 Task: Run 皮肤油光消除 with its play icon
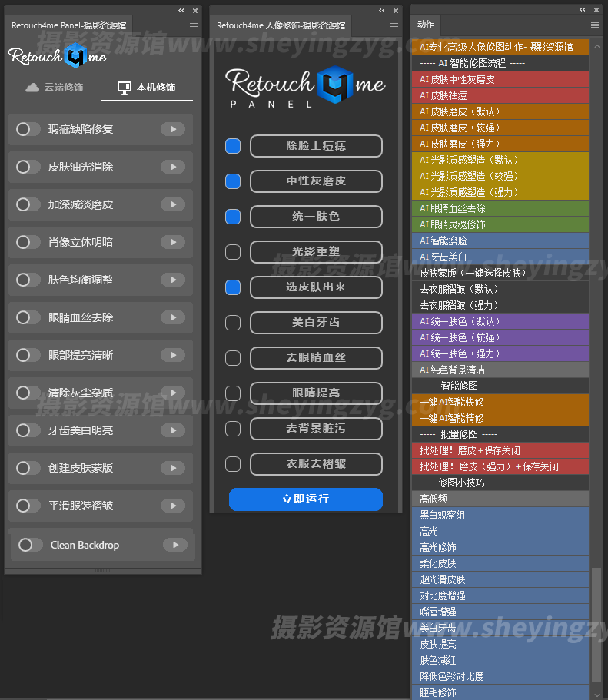click(173, 167)
